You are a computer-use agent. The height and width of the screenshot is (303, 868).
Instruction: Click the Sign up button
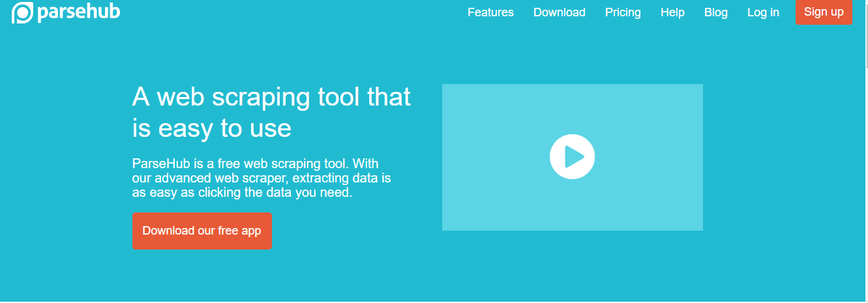(824, 12)
